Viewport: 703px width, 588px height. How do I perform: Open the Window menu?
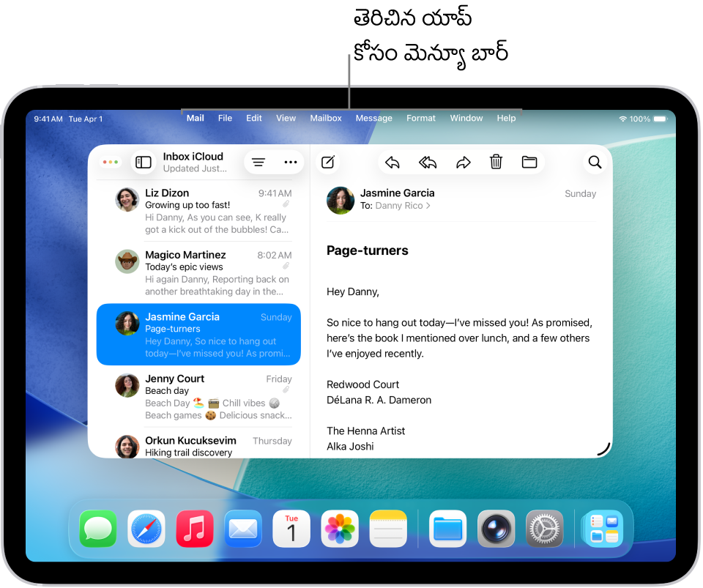pos(466,118)
